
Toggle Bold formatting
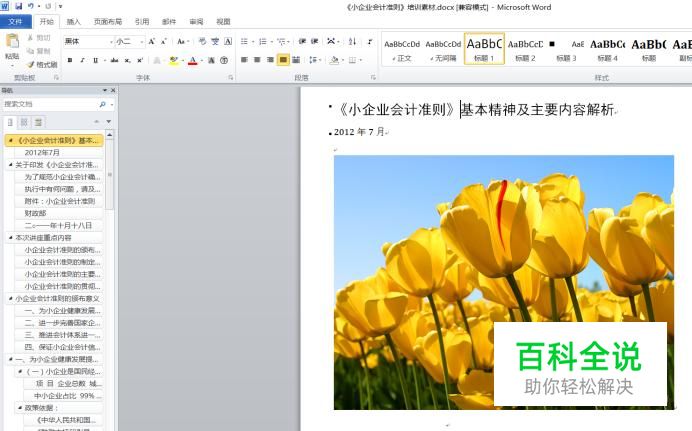click(x=70, y=60)
